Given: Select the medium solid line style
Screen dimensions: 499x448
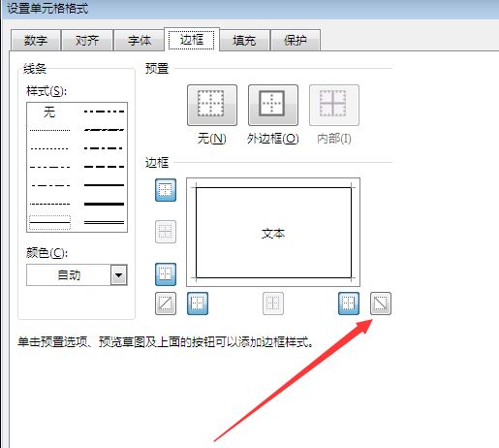Looking at the screenshot, I should pos(104,185).
